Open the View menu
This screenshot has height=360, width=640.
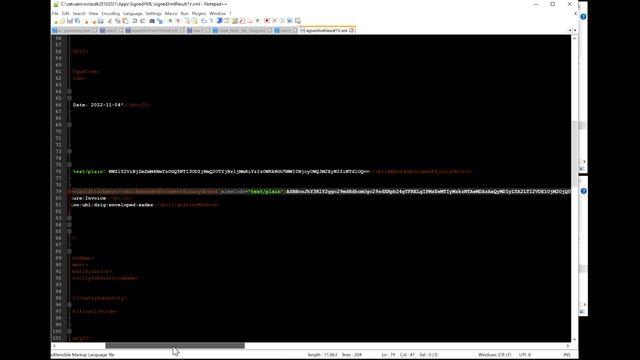(93, 13)
